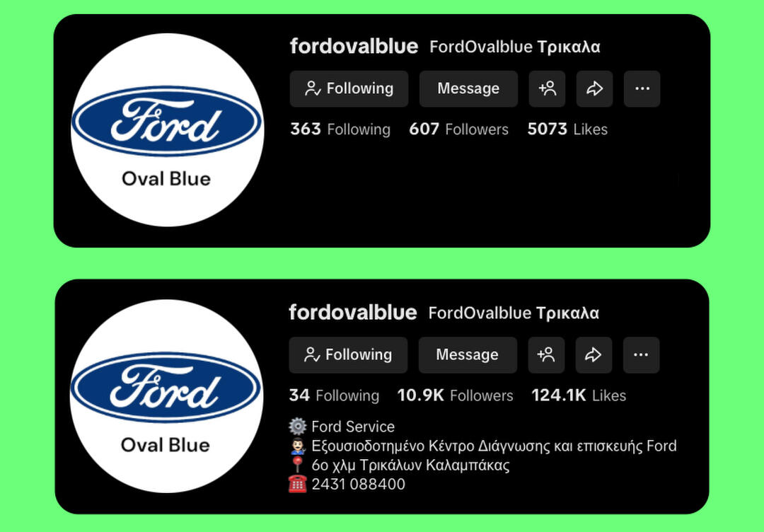Click the share arrow icon in the top profile card
Image resolution: width=764 pixels, height=532 pixels.
(x=594, y=88)
